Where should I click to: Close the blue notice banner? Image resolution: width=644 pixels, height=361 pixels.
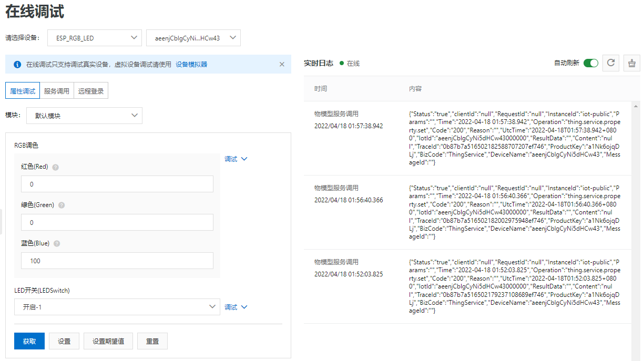click(282, 65)
